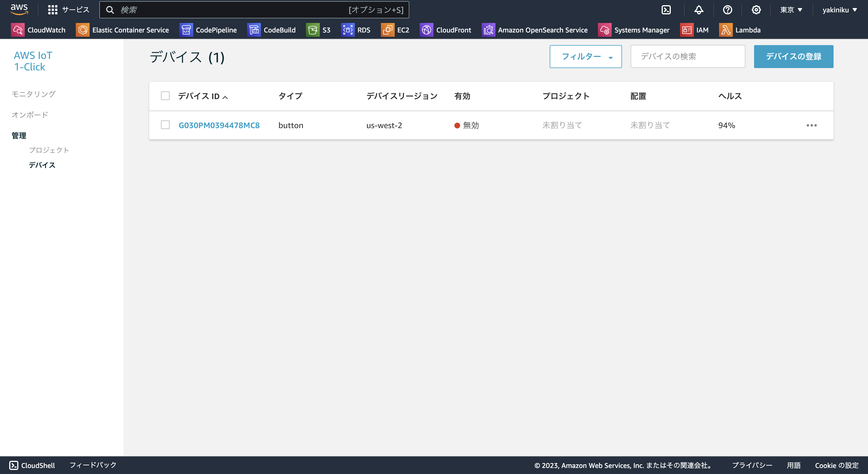Click the 有効 column header

pyautogui.click(x=462, y=96)
